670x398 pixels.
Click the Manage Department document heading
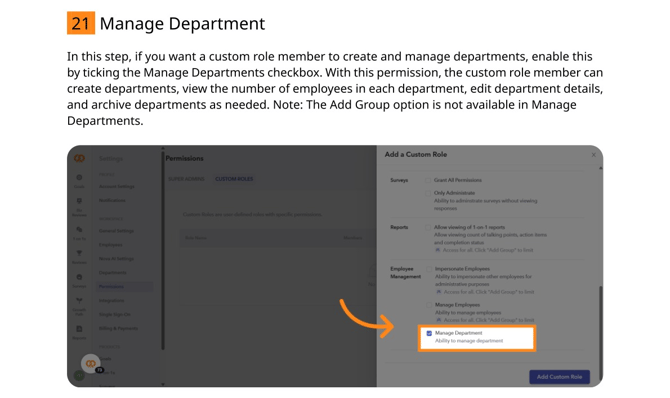tap(182, 24)
